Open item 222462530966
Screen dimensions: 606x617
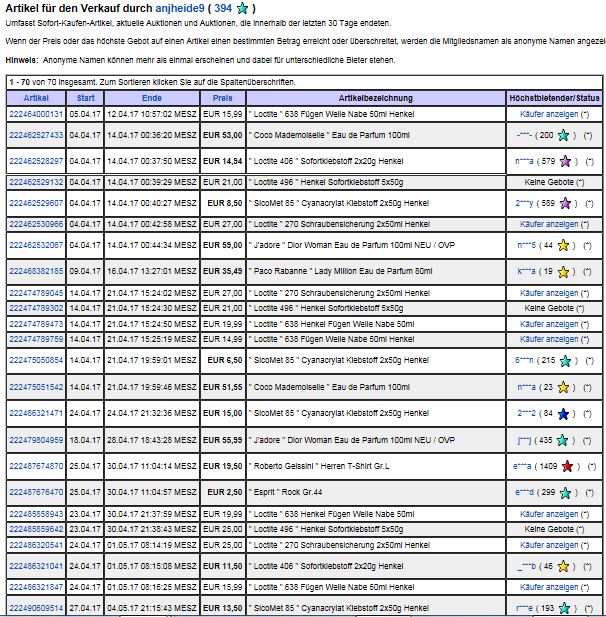(x=36, y=224)
